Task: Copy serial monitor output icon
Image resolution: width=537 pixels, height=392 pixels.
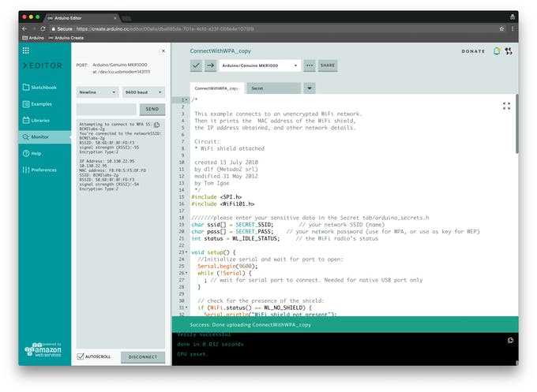Action: pyautogui.click(x=157, y=124)
